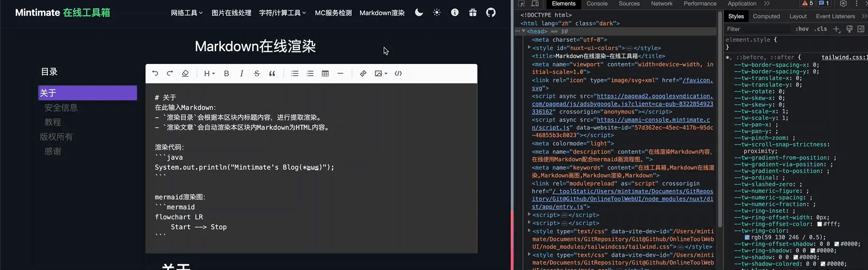This screenshot has height=270, width=868.
Task: Clear formatting with the eraser icon
Action: [x=185, y=73]
